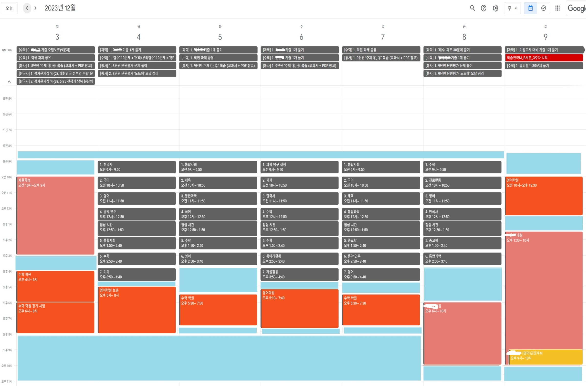Open Monday 영어학원 보충 event
This screenshot has width=588, height=386.
(x=137, y=310)
